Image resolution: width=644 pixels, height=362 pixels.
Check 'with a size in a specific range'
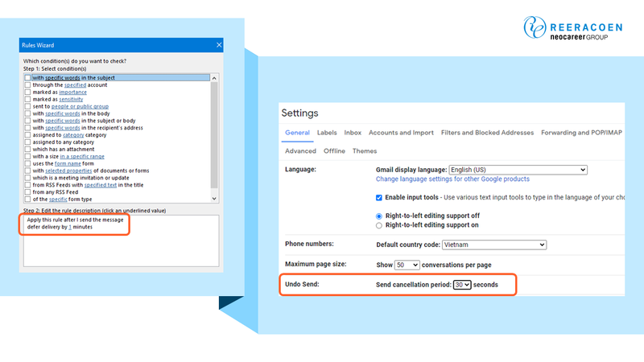[27, 156]
